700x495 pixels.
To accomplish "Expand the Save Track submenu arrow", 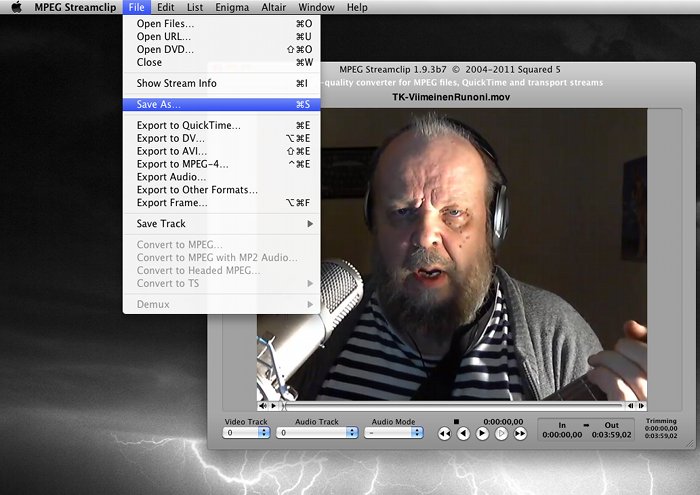I will [310, 224].
